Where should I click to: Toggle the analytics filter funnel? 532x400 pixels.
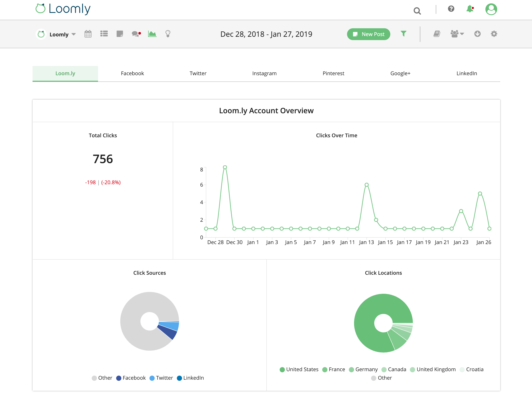click(x=404, y=34)
